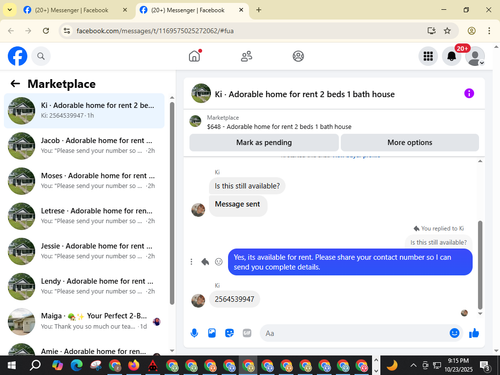Record a voice clip with microphone icon

point(194,333)
